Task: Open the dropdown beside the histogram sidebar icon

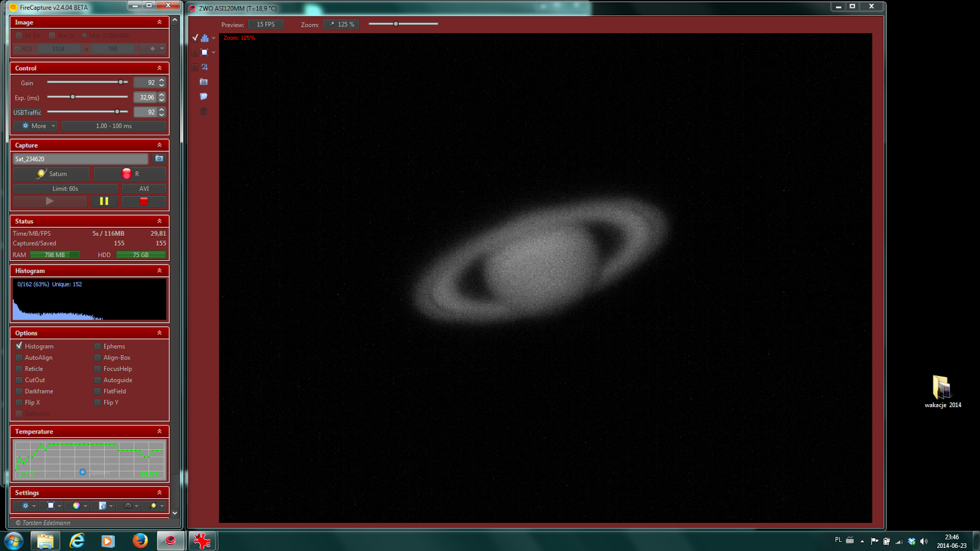Action: pyautogui.click(x=213, y=39)
